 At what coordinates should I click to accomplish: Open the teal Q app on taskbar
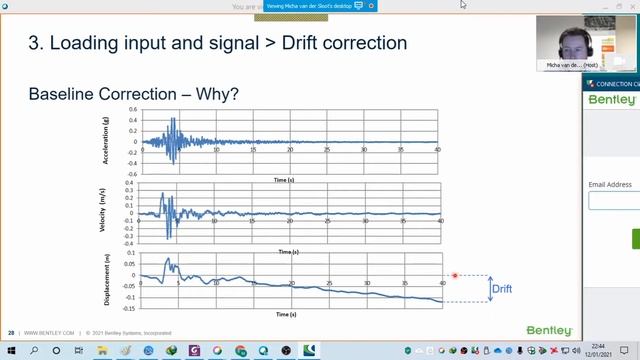click(x=263, y=351)
